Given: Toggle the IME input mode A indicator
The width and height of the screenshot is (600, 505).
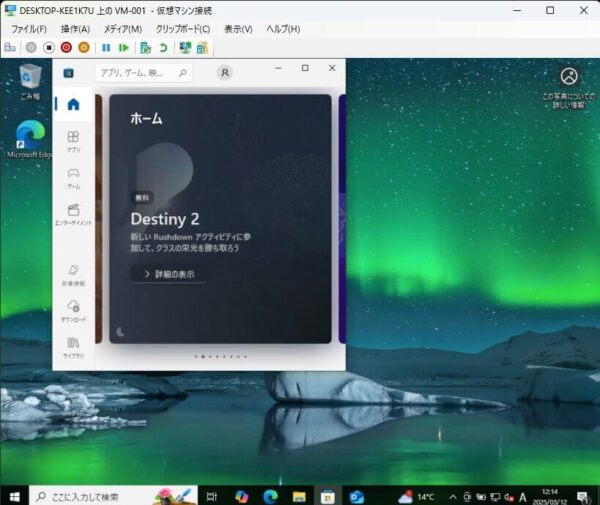Looking at the screenshot, I should tap(523, 497).
